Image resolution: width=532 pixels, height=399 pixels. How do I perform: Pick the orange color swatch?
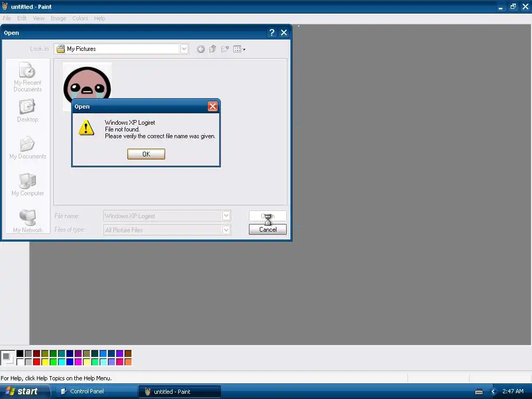click(128, 362)
